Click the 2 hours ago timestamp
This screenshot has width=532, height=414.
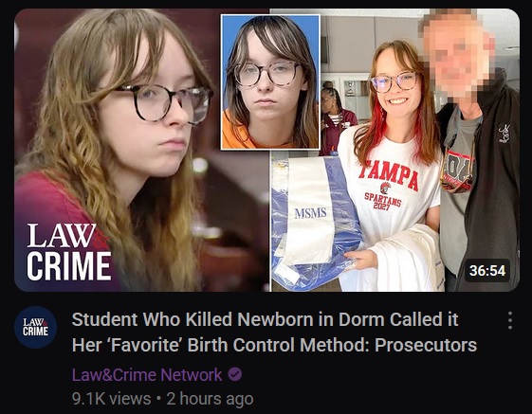[210, 399]
